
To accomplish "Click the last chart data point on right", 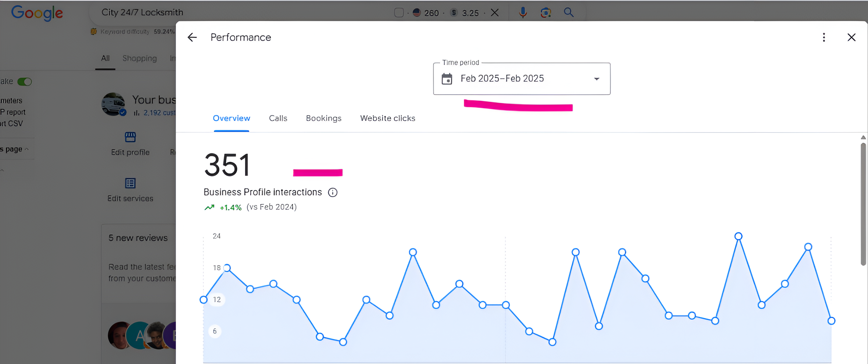I will click(x=831, y=321).
